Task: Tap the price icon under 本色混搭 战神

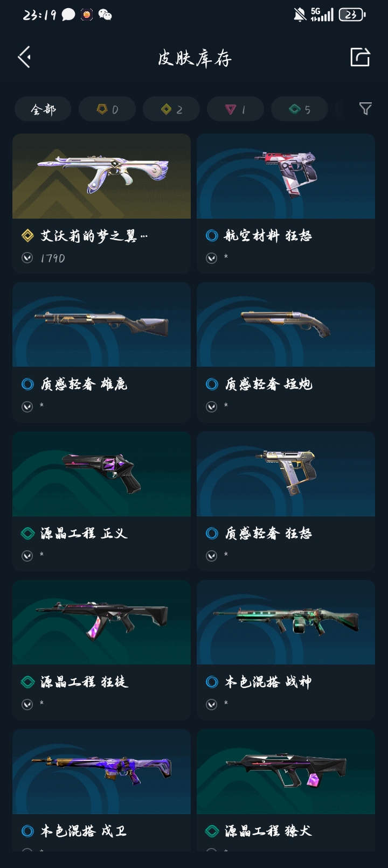Action: pos(211,704)
